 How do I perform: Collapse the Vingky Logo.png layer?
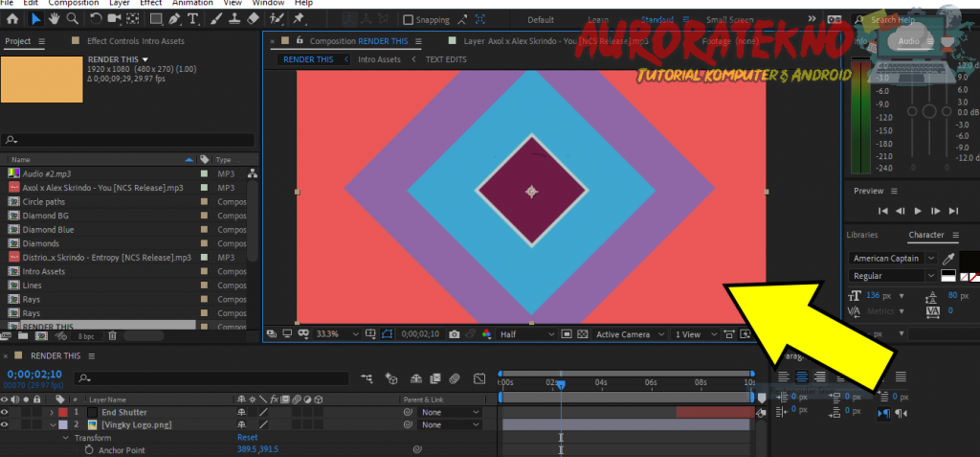click(52, 425)
